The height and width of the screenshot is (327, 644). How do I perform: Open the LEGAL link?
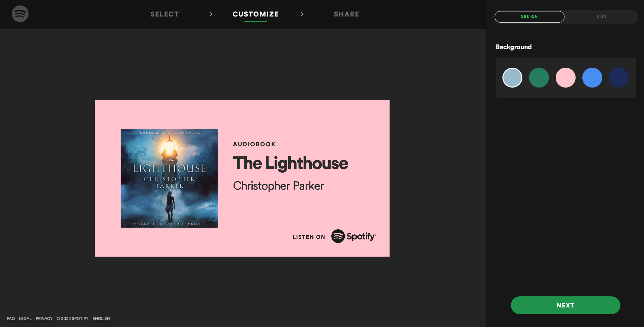[x=25, y=319]
